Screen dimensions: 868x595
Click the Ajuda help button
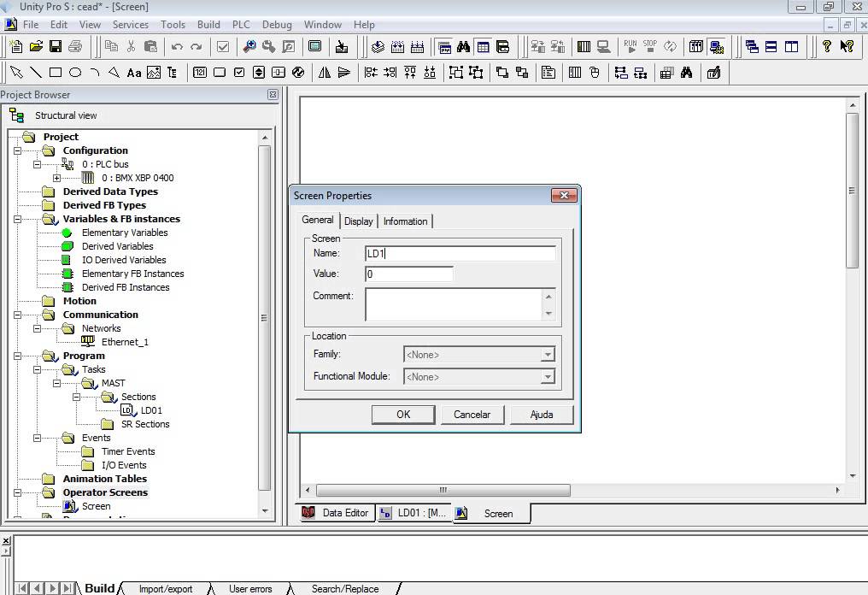[542, 415]
